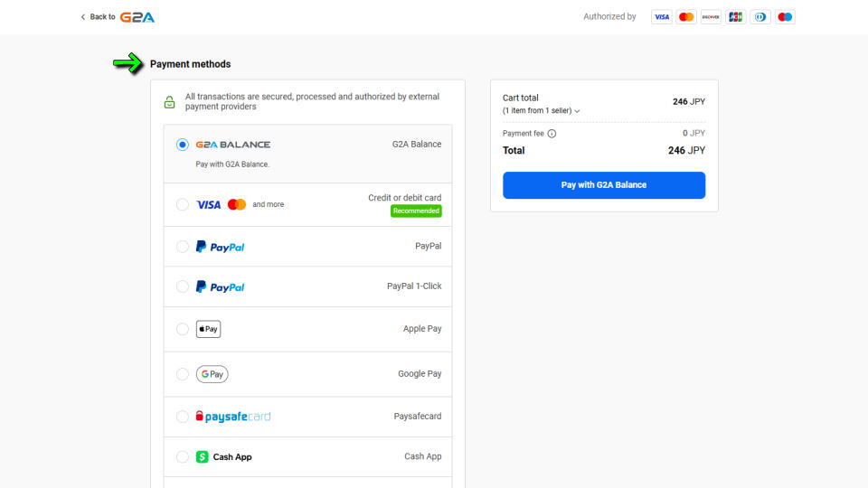Click the Mastercard badge in Authorized by

pyautogui.click(x=686, y=17)
